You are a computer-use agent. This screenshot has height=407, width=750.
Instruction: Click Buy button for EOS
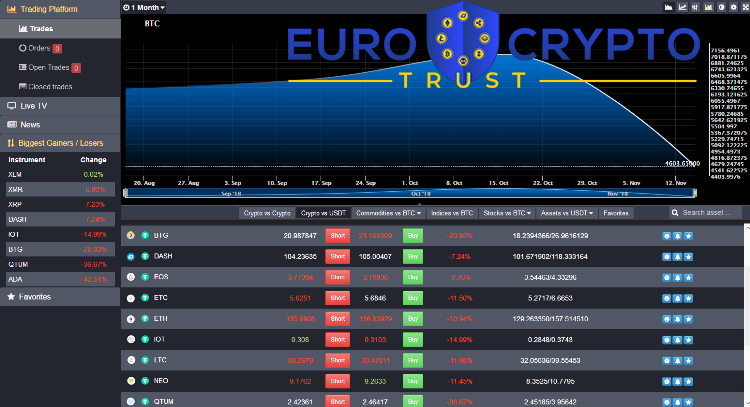(x=413, y=277)
